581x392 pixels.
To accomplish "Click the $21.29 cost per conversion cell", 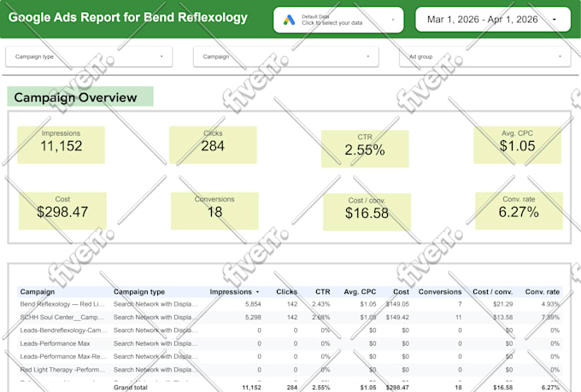I will (x=502, y=304).
